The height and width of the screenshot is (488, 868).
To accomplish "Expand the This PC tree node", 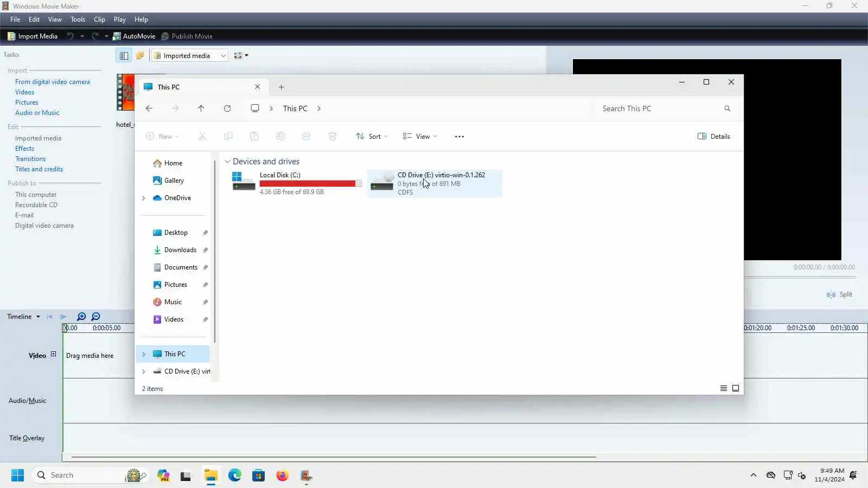I will [x=144, y=354].
